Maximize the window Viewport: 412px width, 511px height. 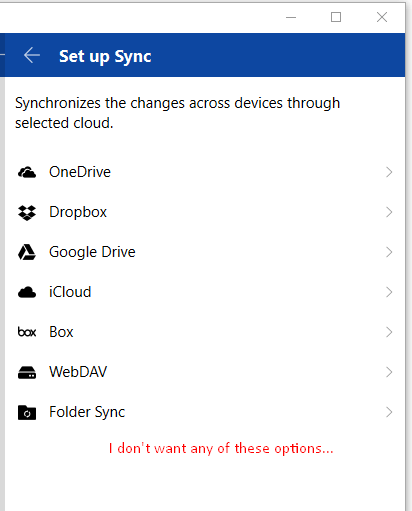[336, 17]
